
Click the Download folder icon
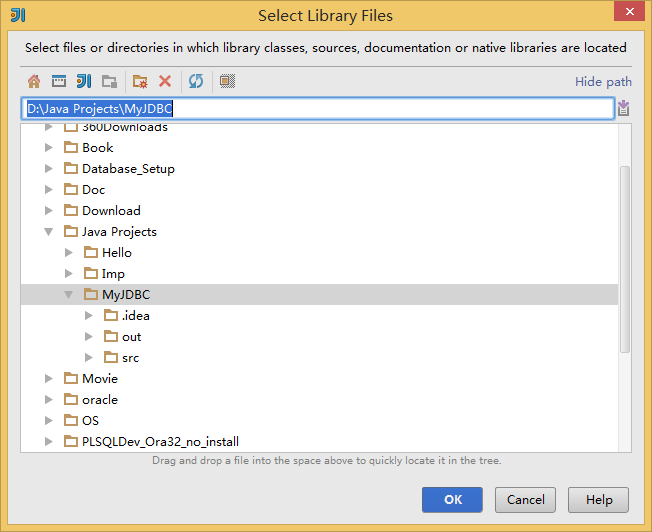tap(71, 210)
